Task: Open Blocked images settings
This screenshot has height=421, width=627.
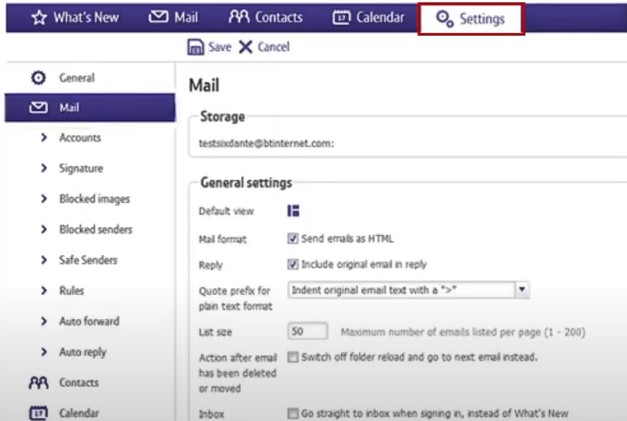Action: click(94, 199)
